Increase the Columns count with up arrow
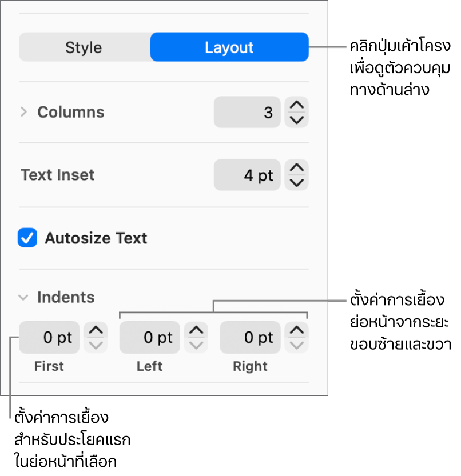 [296, 105]
